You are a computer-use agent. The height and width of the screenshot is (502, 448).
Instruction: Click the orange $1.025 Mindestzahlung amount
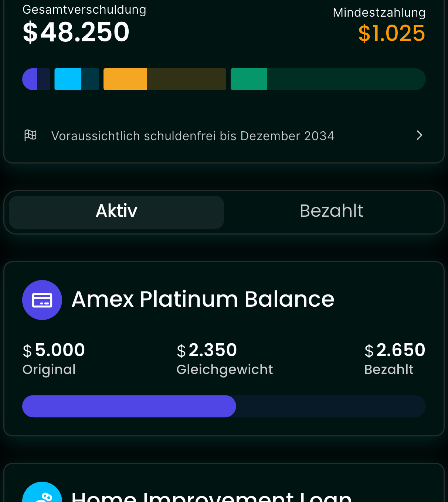tap(392, 33)
